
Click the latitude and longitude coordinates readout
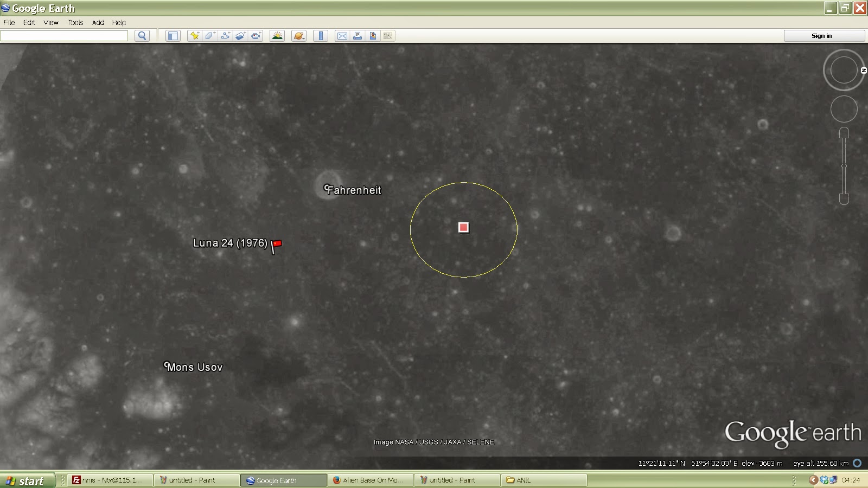(x=688, y=463)
